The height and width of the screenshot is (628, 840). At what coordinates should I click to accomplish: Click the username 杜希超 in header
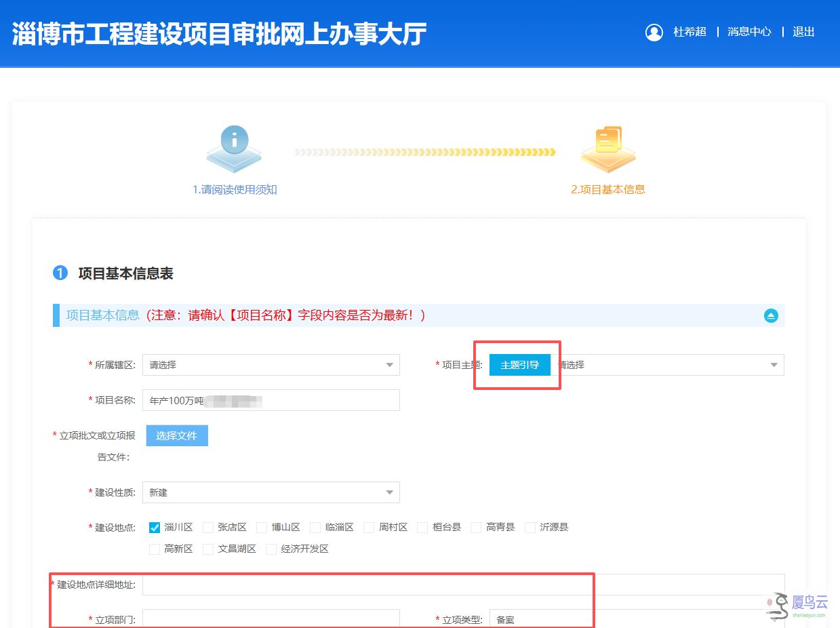pos(689,32)
